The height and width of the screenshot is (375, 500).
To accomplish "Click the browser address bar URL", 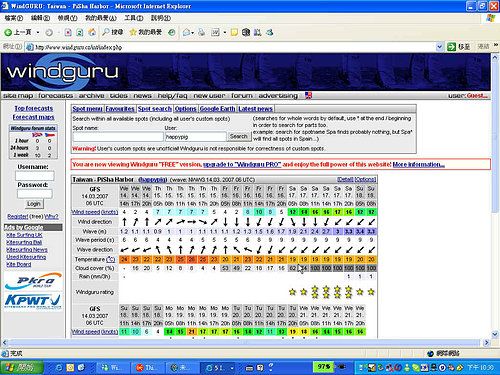I will (x=230, y=47).
